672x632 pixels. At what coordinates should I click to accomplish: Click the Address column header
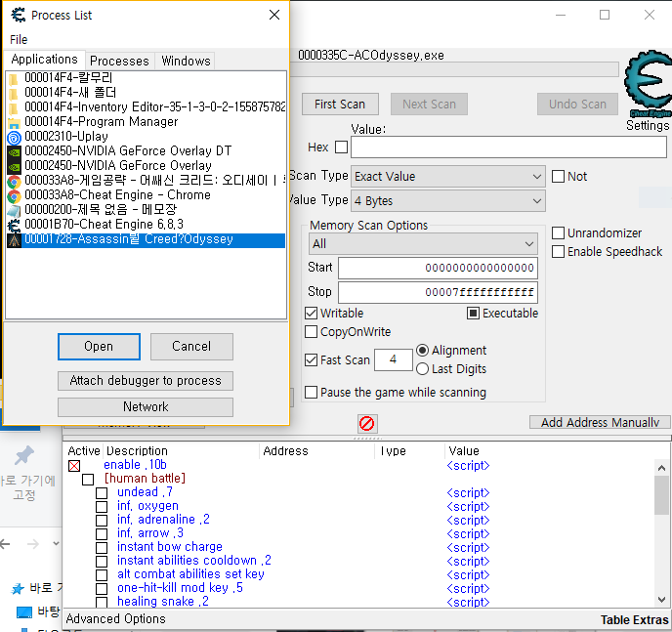(x=285, y=450)
